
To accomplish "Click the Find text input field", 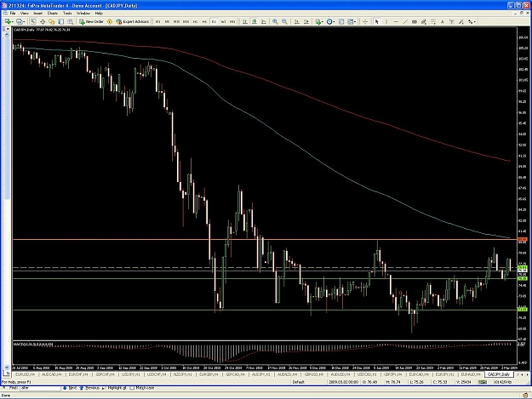I will click(x=40, y=388).
